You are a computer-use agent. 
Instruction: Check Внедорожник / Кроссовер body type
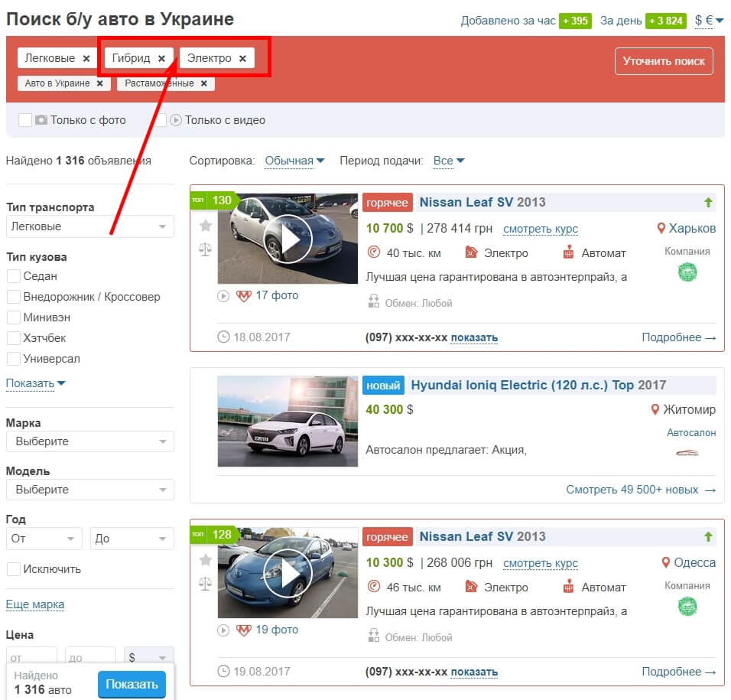pos(14,297)
